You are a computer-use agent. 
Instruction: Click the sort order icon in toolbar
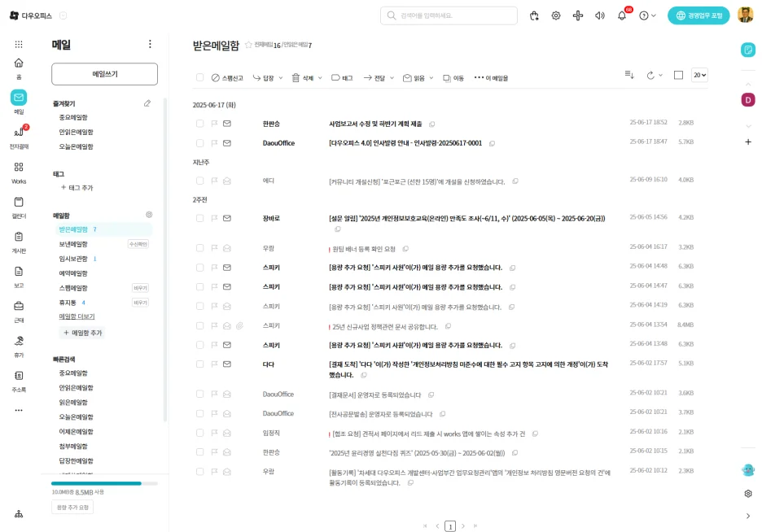(x=629, y=75)
